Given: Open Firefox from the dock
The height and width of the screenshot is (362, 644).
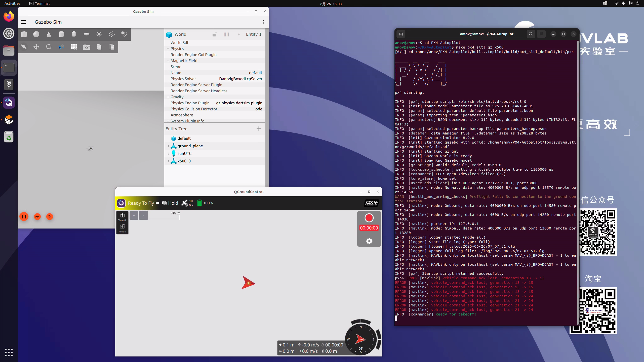Looking at the screenshot, I should point(9,17).
